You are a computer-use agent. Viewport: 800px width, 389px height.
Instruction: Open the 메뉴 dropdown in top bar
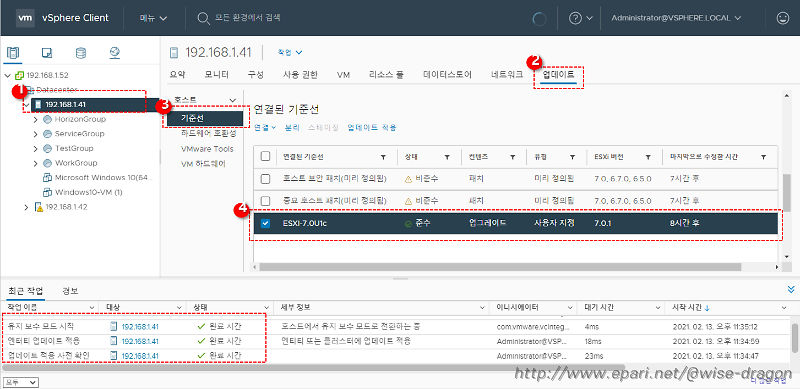[x=154, y=18]
